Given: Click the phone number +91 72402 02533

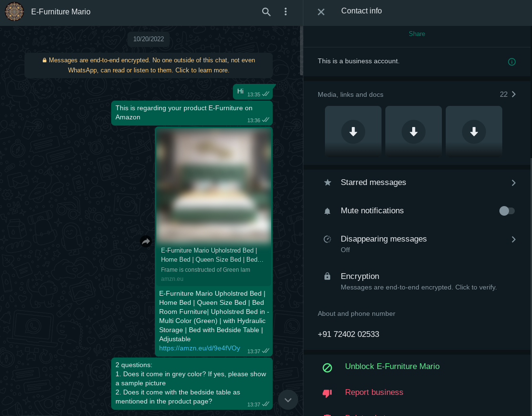Looking at the screenshot, I should [348, 334].
